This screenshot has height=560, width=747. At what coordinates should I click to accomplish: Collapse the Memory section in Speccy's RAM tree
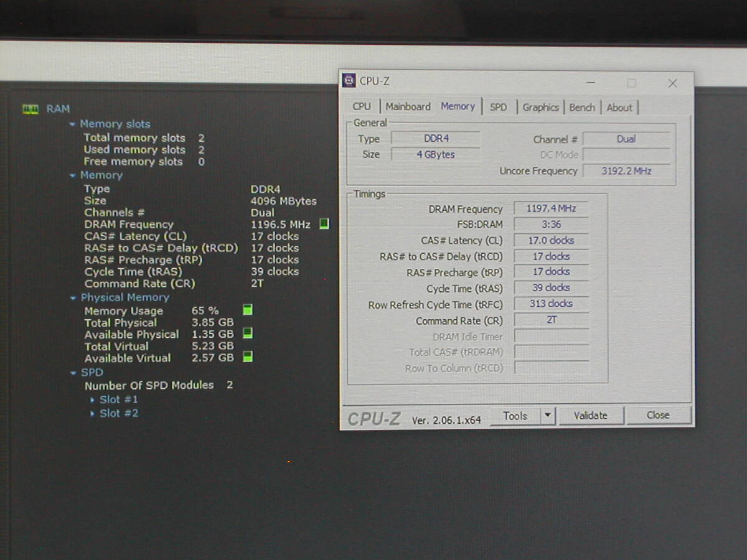point(73,175)
